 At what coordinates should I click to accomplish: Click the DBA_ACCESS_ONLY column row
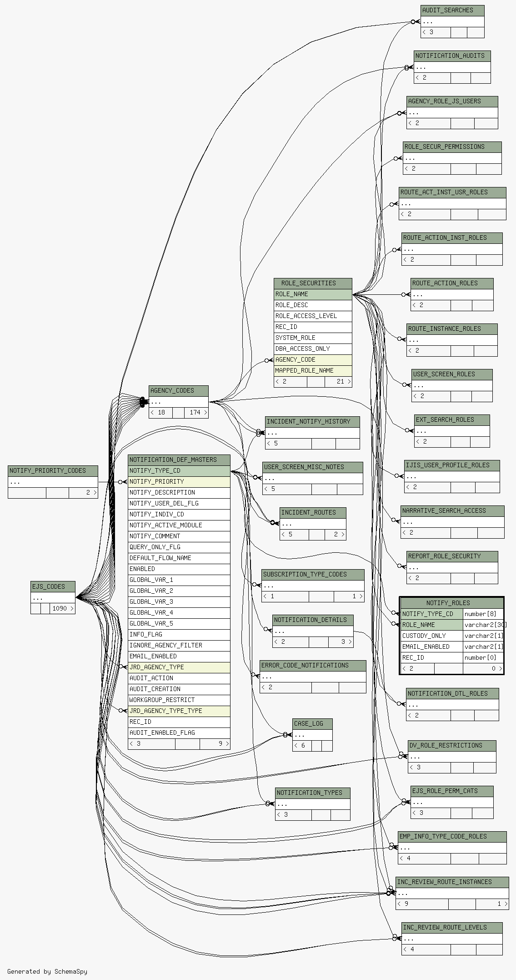click(313, 349)
